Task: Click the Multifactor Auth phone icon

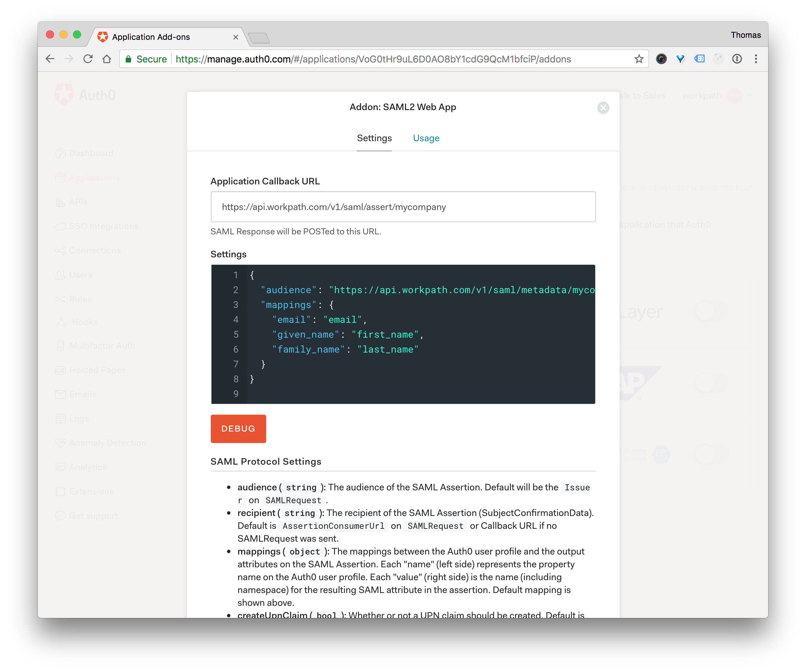Action: [60, 346]
